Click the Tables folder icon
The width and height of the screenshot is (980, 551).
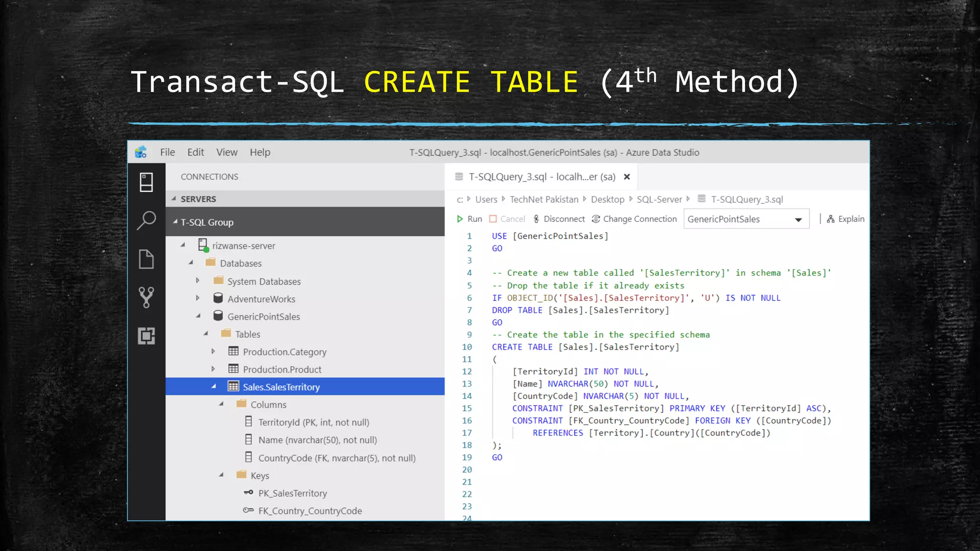coord(226,333)
